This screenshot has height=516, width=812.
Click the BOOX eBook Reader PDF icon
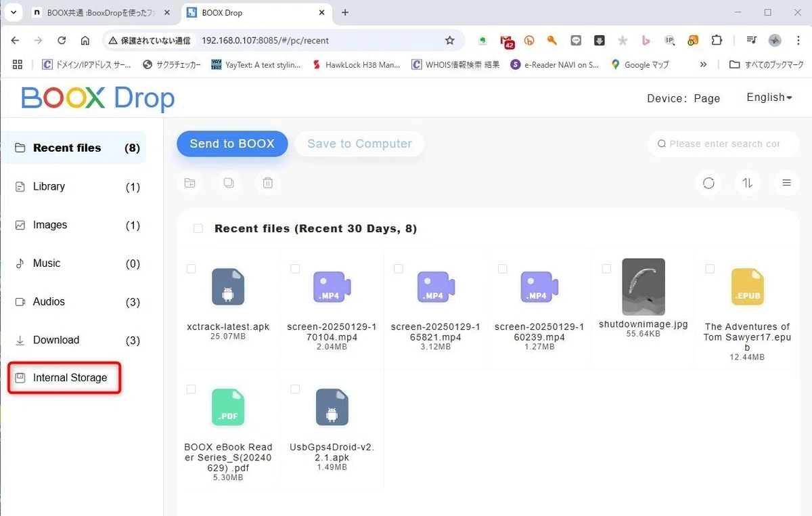pos(228,407)
